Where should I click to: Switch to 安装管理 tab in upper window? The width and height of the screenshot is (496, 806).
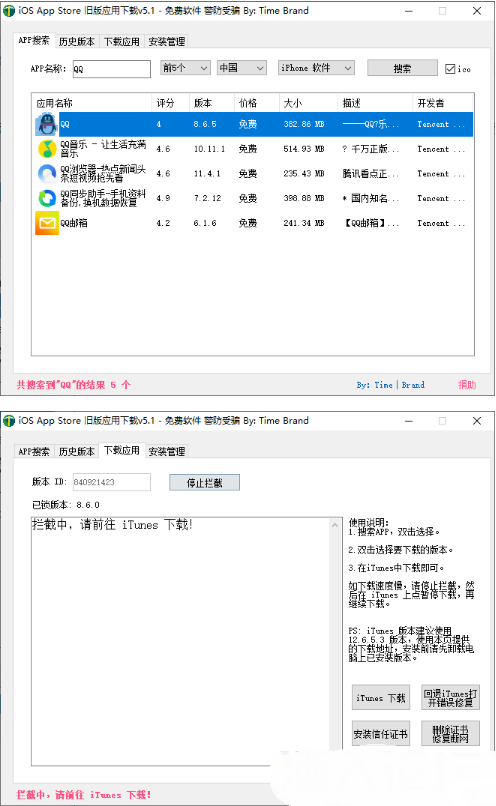167,42
